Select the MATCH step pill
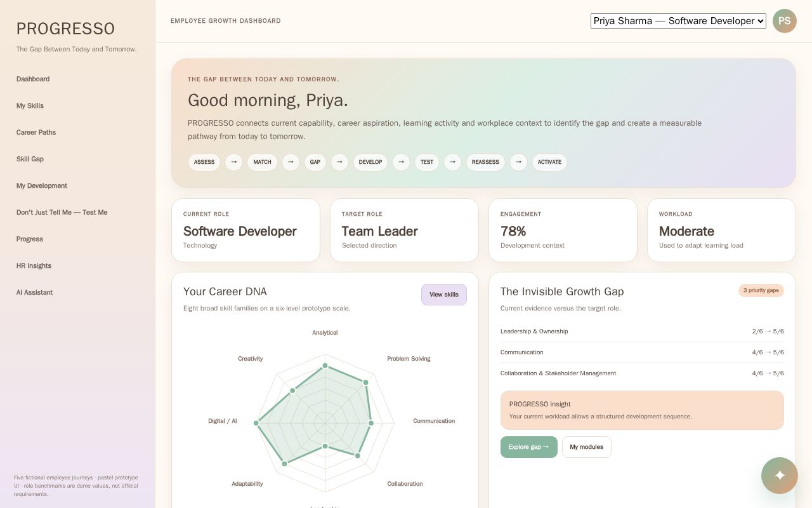This screenshot has width=812, height=508. pyautogui.click(x=262, y=162)
